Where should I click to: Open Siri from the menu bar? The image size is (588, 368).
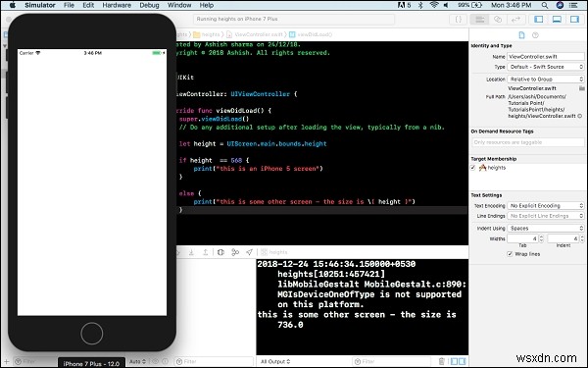tap(560, 5)
